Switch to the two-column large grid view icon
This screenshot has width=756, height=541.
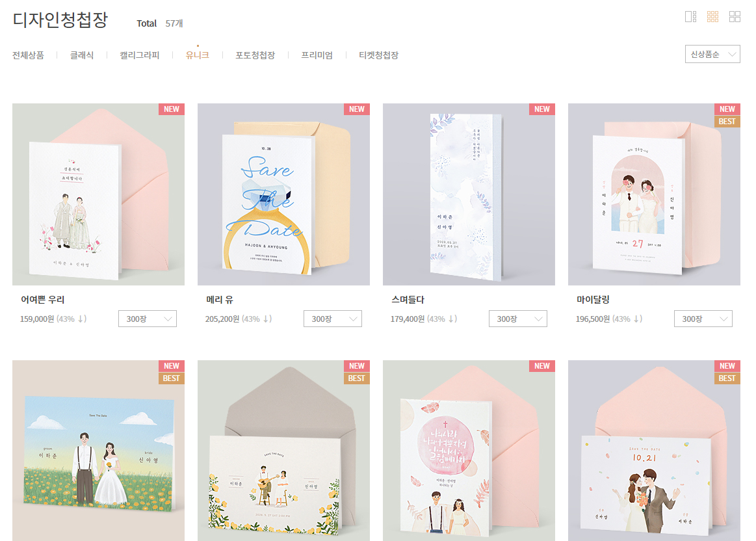(735, 17)
